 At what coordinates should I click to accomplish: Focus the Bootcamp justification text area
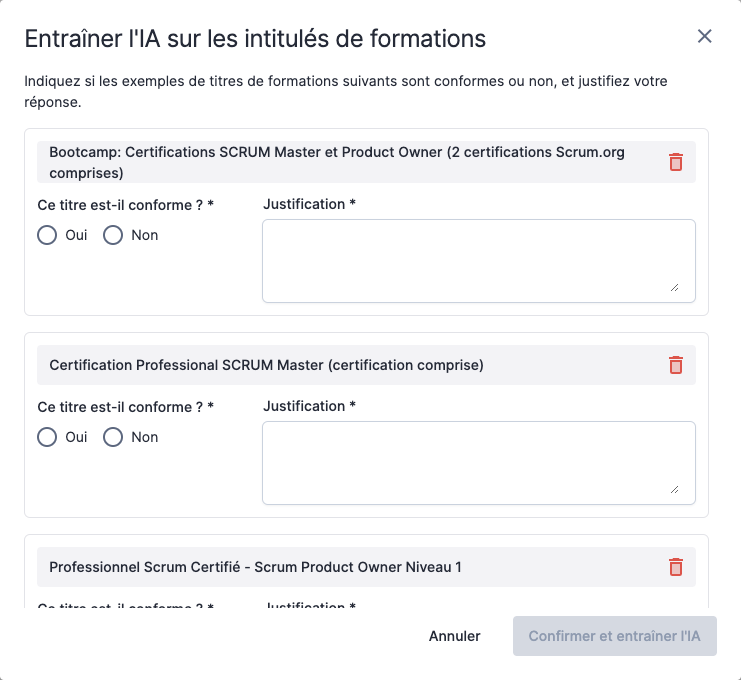click(478, 260)
